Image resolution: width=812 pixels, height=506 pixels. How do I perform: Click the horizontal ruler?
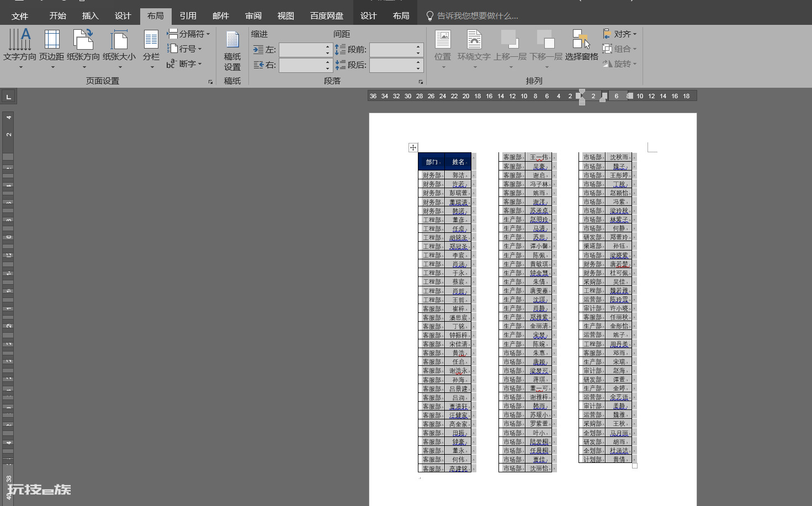532,96
